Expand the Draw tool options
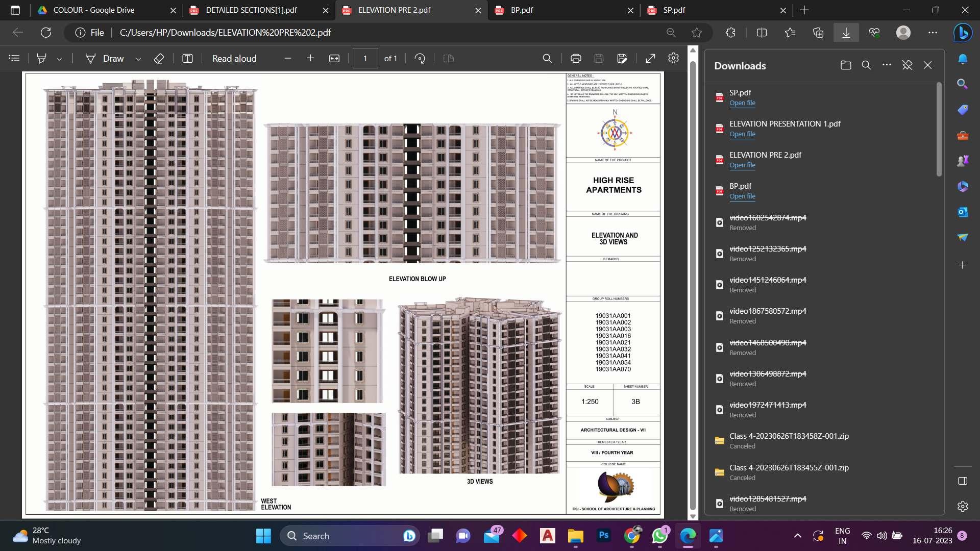Image resolution: width=980 pixels, height=551 pixels. (x=138, y=58)
